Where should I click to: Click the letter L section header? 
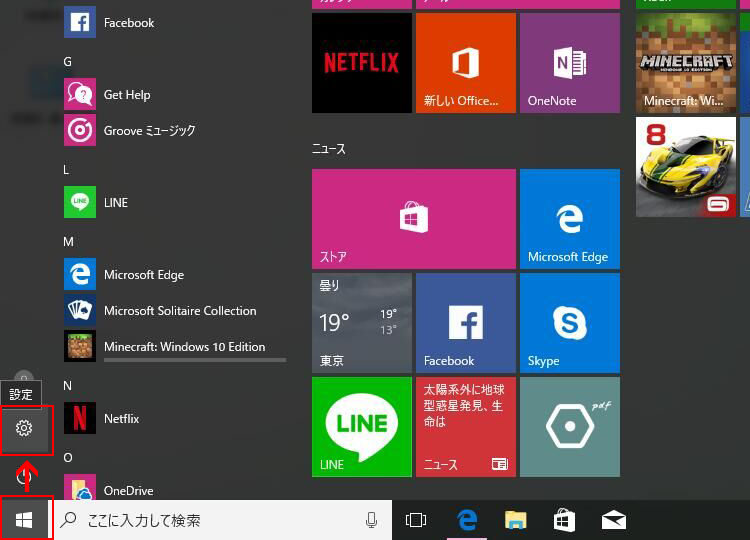pos(66,170)
